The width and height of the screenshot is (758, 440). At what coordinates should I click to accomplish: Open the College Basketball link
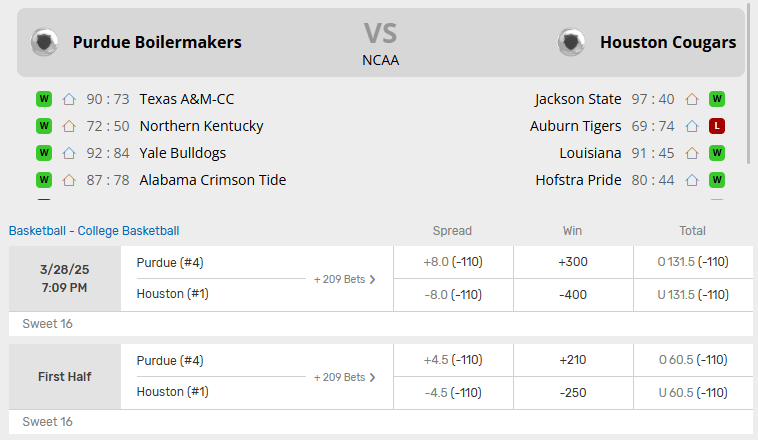(129, 231)
